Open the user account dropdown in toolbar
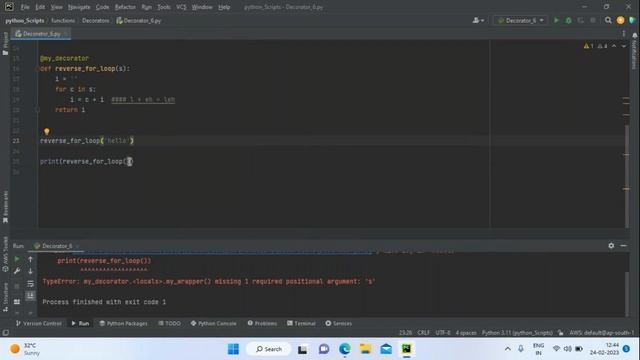Screen dimensions: 640x360 tap(478, 20)
